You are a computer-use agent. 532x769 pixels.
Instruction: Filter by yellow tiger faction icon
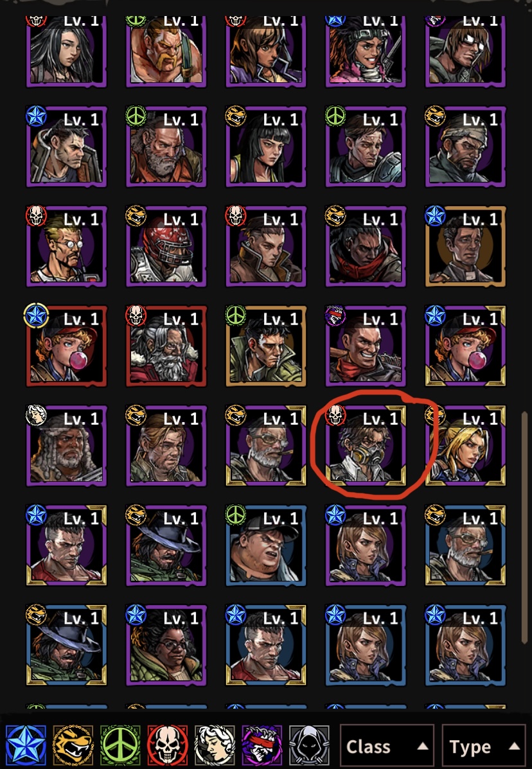point(73,745)
